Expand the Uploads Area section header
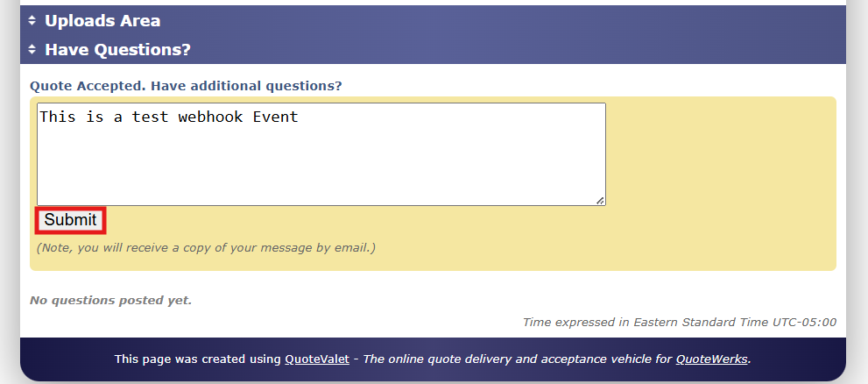 [x=102, y=21]
